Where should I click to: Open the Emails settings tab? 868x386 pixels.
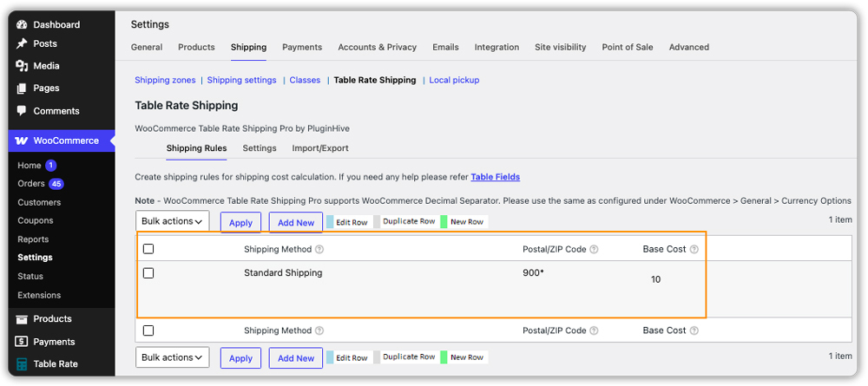445,47
